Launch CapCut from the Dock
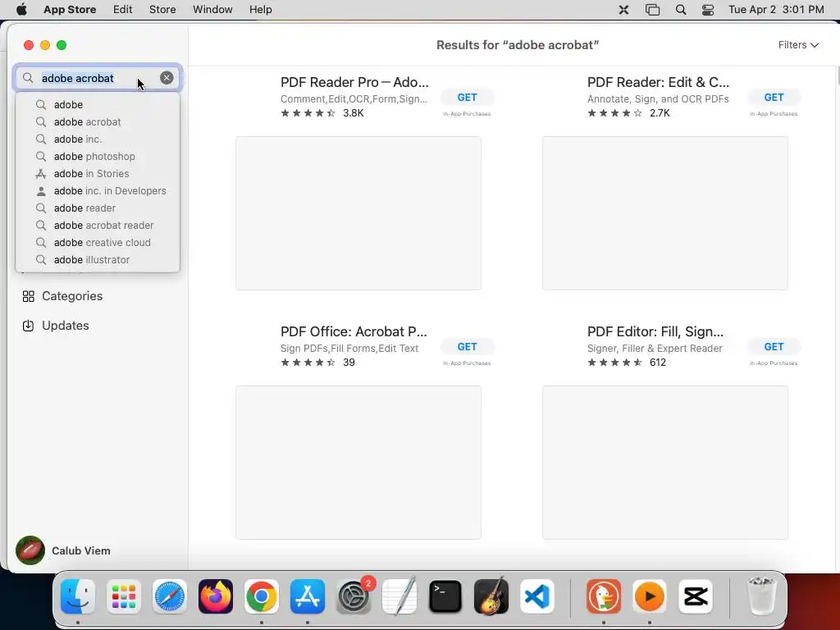 pos(696,596)
